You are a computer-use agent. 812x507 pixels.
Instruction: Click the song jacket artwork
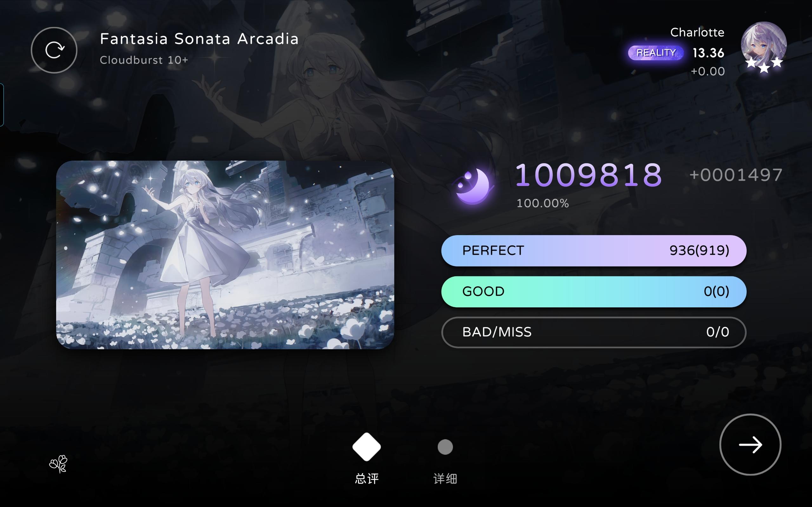pos(225,255)
